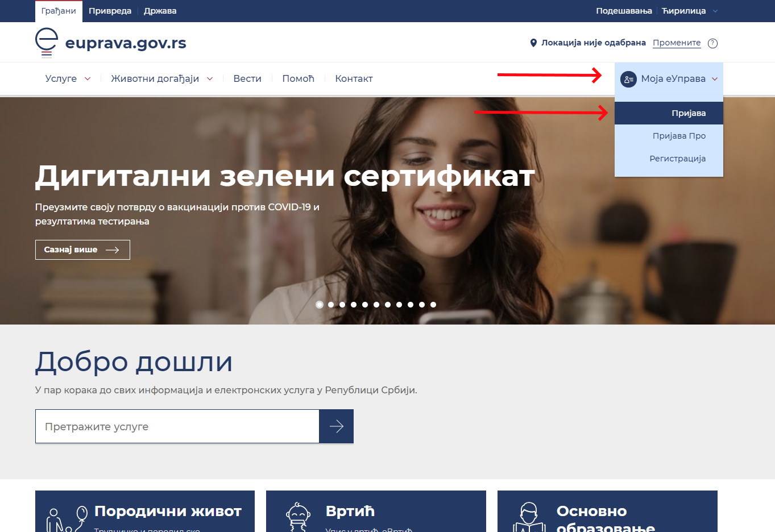Viewport: 775px width, 532px height.
Task: Click the family icon on Породични живот card
Action: [x=64, y=516]
